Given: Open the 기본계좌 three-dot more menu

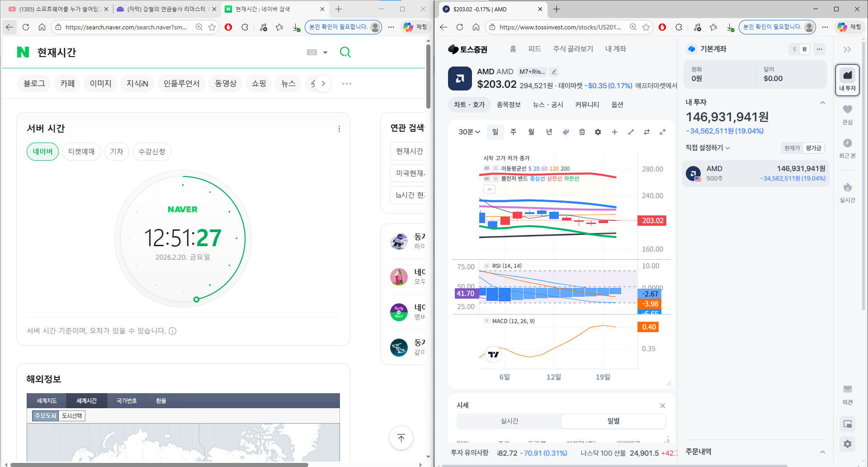Looking at the screenshot, I should (x=819, y=49).
